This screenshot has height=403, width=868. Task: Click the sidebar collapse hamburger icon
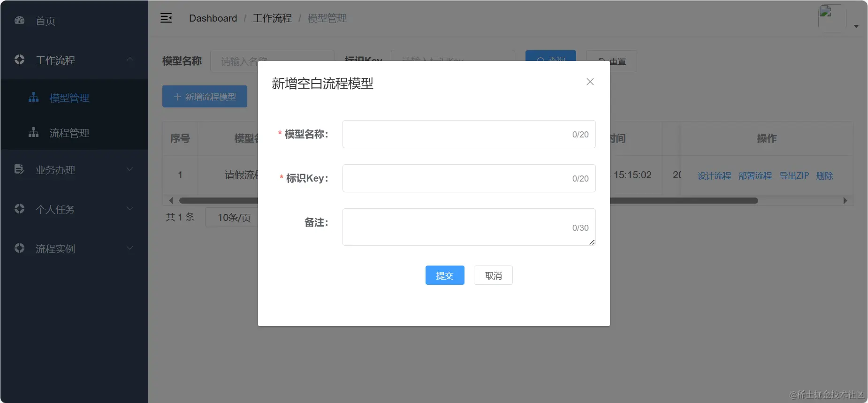(166, 18)
